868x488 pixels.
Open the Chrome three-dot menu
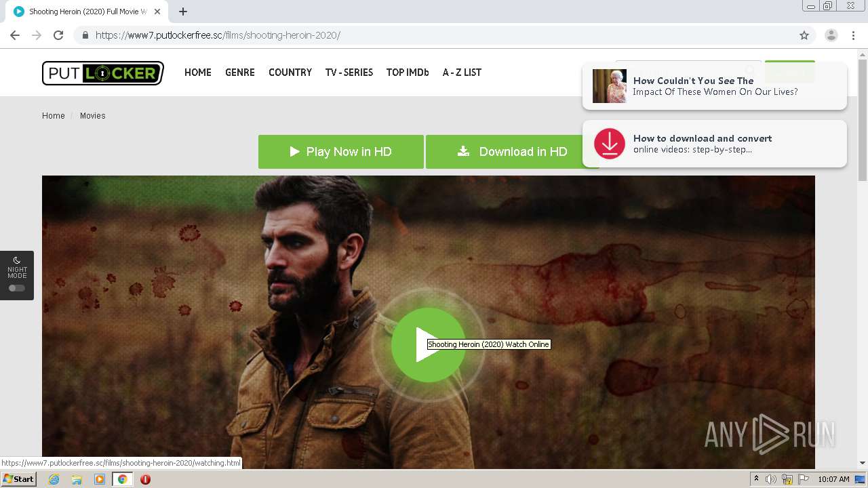click(x=853, y=35)
